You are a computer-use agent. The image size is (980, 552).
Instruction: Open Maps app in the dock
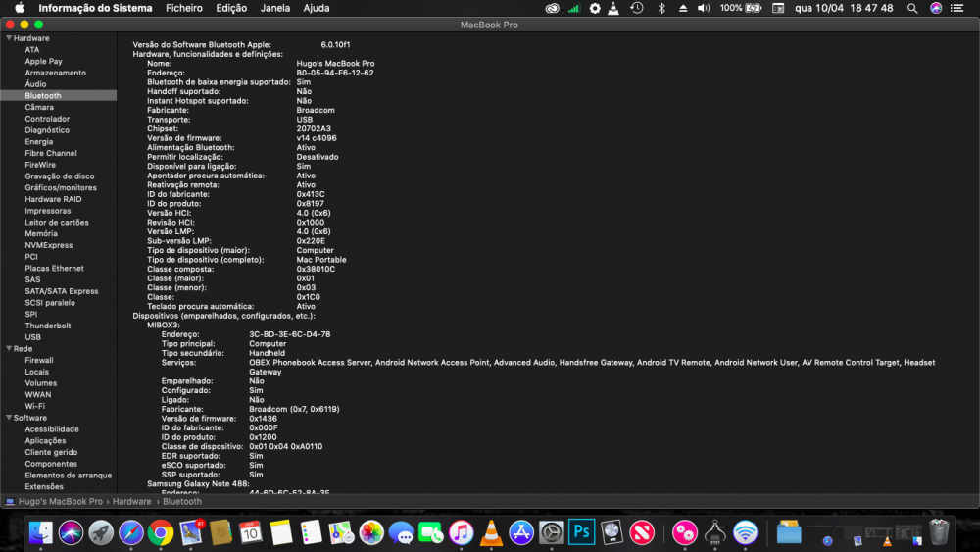click(x=341, y=532)
